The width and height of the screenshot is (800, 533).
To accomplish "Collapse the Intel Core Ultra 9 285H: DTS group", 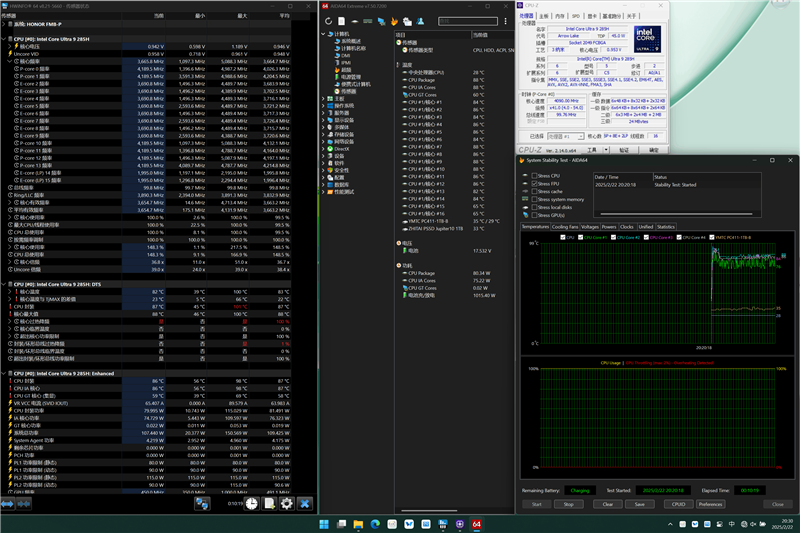I will 3,283.
